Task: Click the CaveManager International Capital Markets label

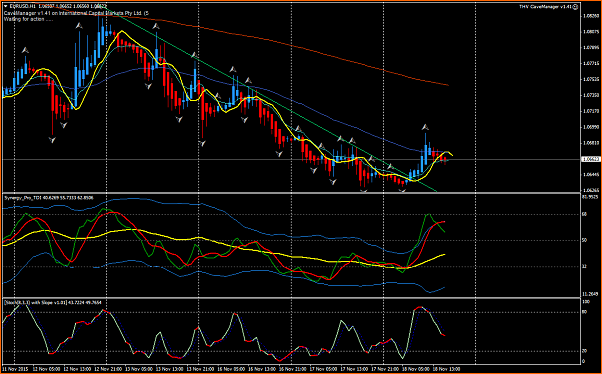Action: 76,13
